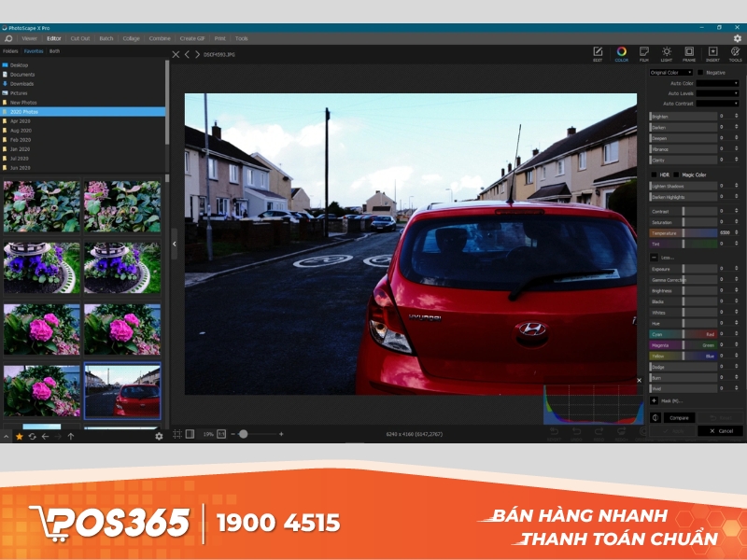Switch to the Combine tab
Image resolution: width=747 pixels, height=560 pixels.
[160, 38]
